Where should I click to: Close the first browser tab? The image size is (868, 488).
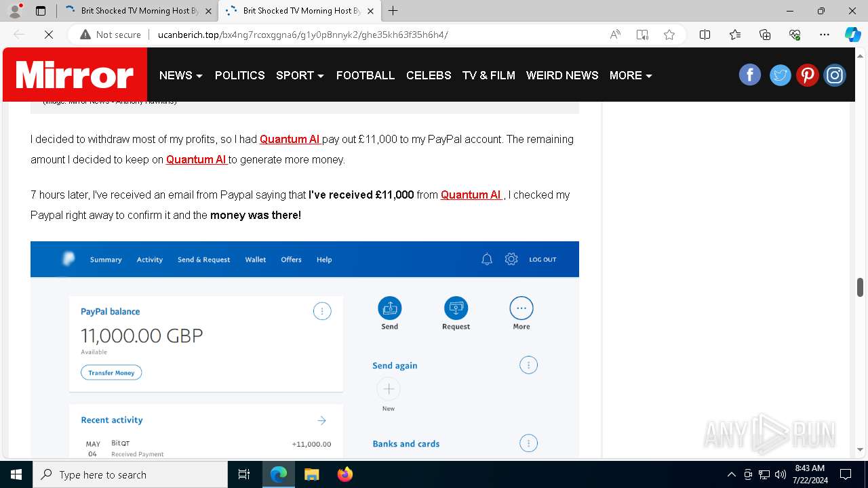pyautogui.click(x=208, y=11)
